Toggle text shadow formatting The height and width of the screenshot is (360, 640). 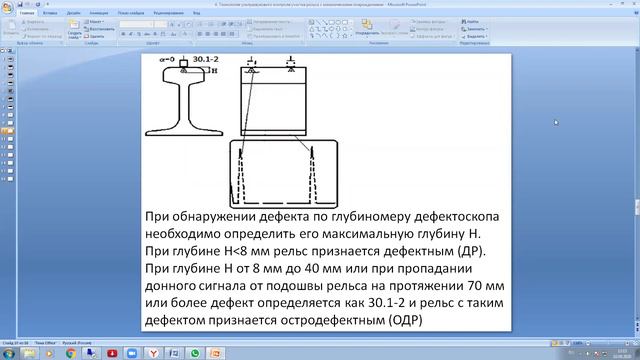pyautogui.click(x=155, y=34)
